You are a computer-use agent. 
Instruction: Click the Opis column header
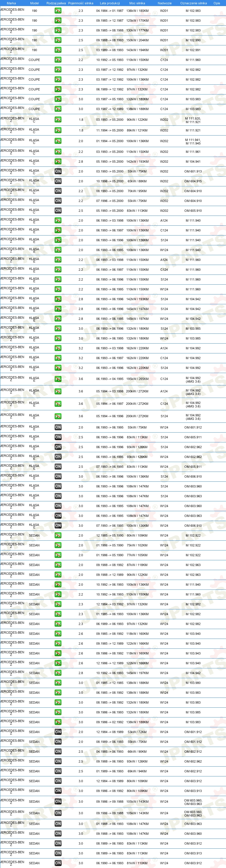[216, 3]
